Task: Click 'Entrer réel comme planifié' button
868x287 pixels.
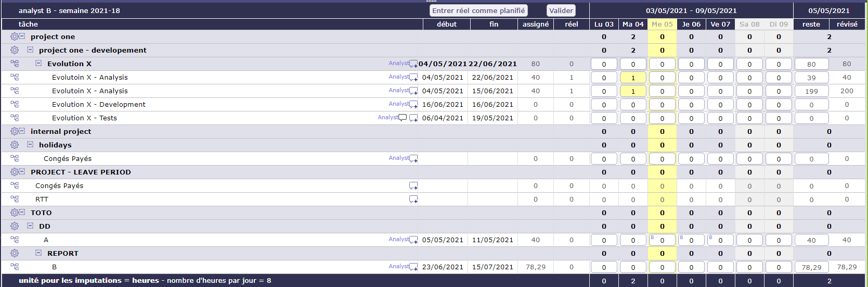Action: point(478,10)
